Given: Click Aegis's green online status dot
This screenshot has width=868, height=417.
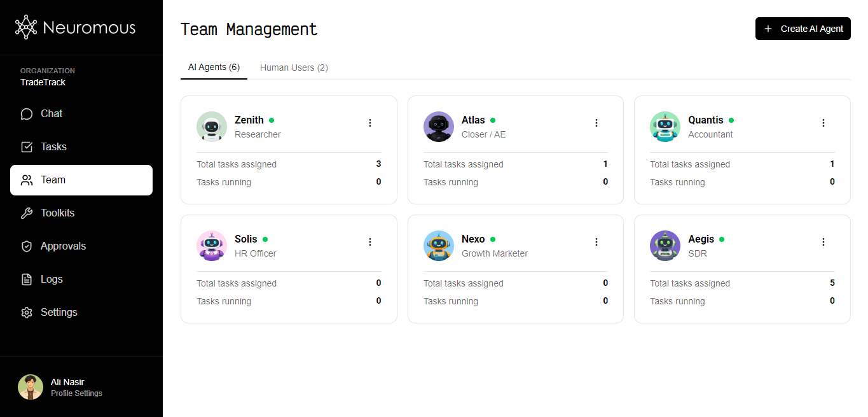Looking at the screenshot, I should (x=722, y=239).
